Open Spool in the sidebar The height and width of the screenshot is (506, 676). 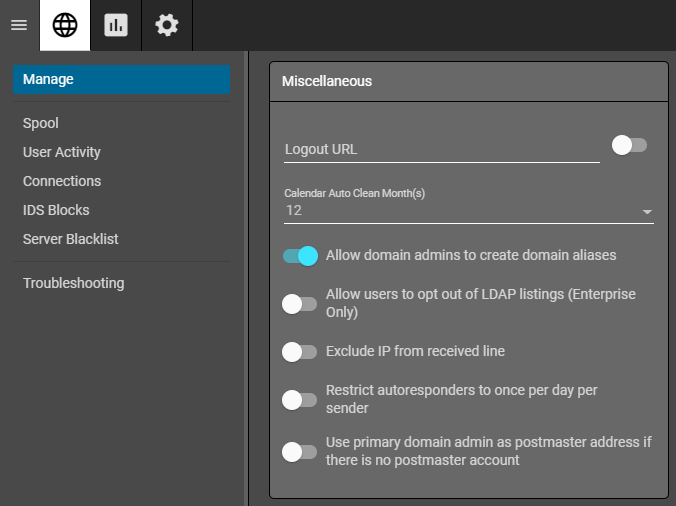coord(41,123)
